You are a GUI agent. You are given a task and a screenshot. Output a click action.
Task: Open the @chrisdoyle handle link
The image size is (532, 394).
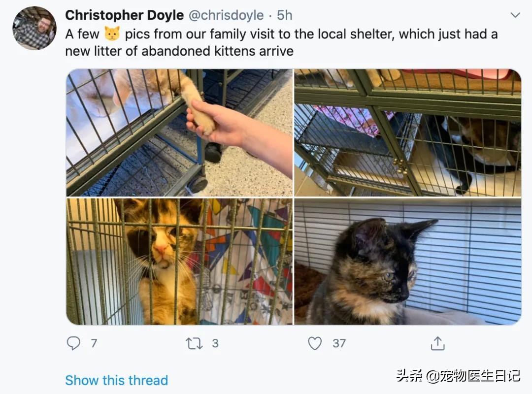point(226,15)
